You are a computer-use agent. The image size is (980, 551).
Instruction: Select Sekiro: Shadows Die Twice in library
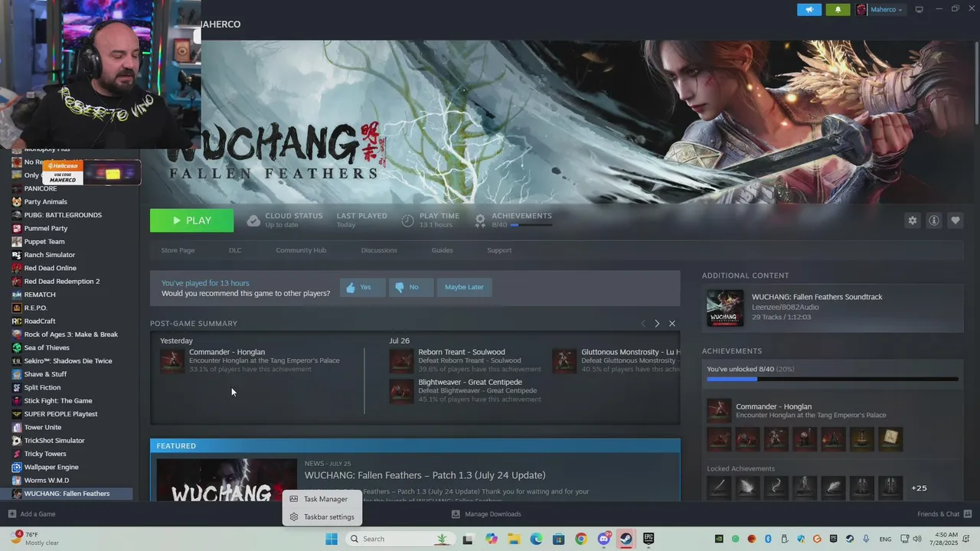point(67,361)
